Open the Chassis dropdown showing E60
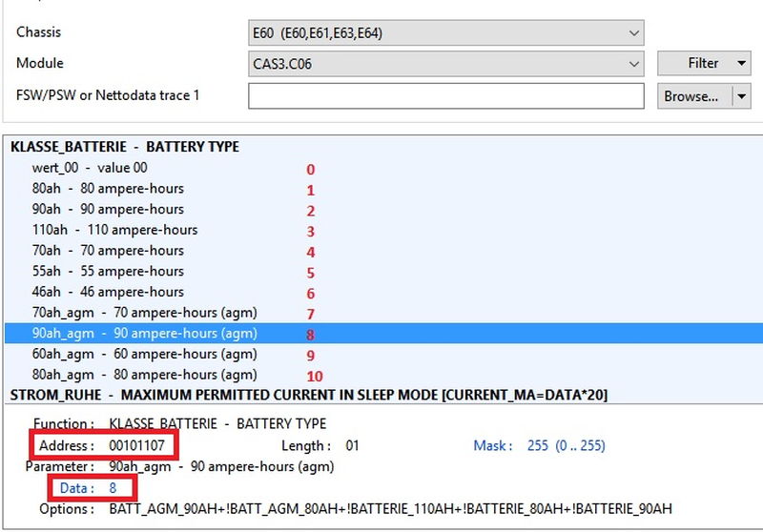 click(444, 33)
